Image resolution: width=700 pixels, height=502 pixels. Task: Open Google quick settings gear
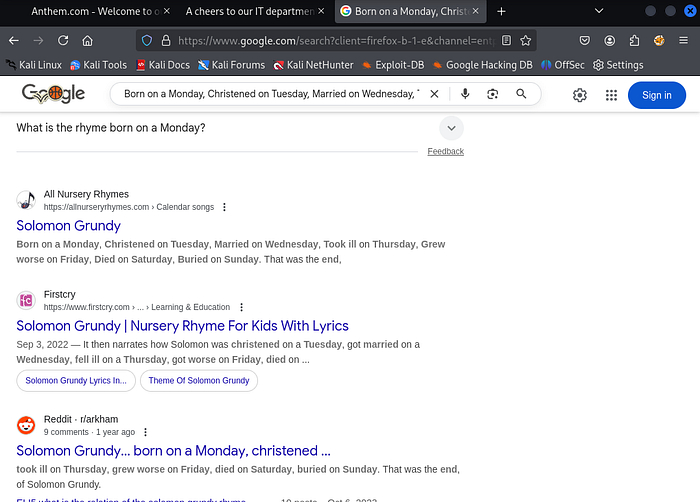579,95
